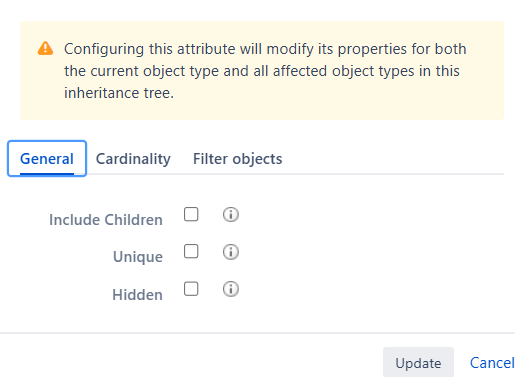This screenshot has height=377, width=515.
Task: Select the General tab
Action: [47, 159]
